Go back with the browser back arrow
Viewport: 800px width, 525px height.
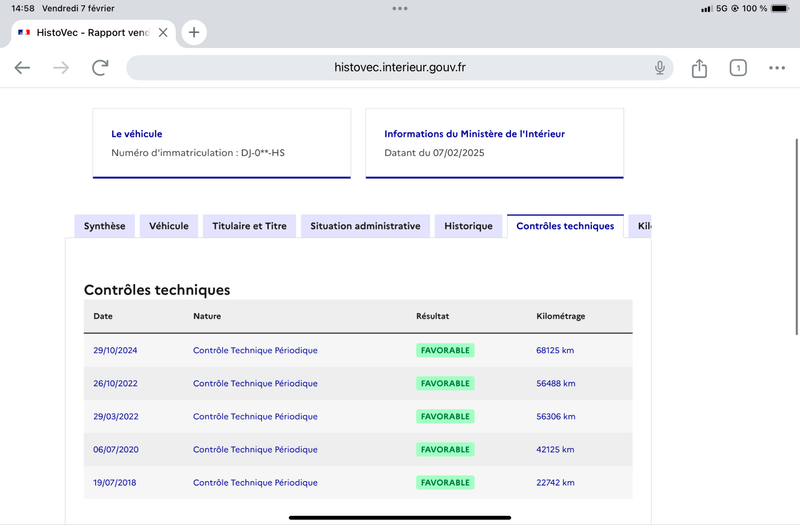(x=22, y=67)
